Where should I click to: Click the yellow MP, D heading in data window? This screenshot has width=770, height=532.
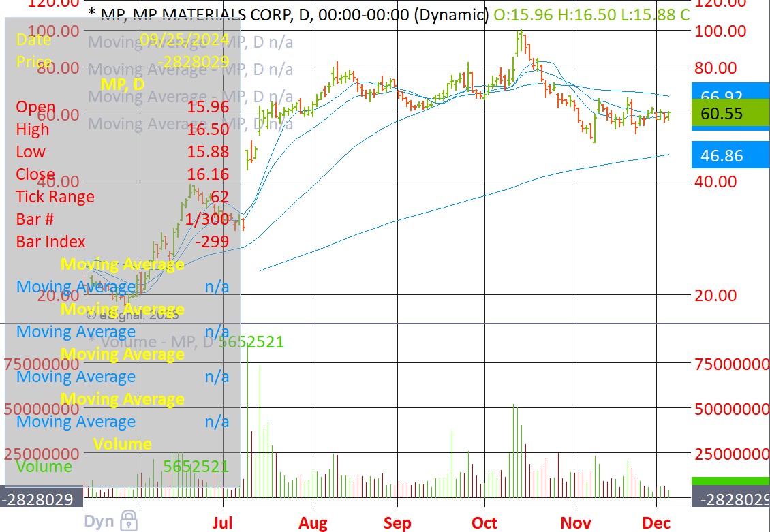(x=123, y=84)
